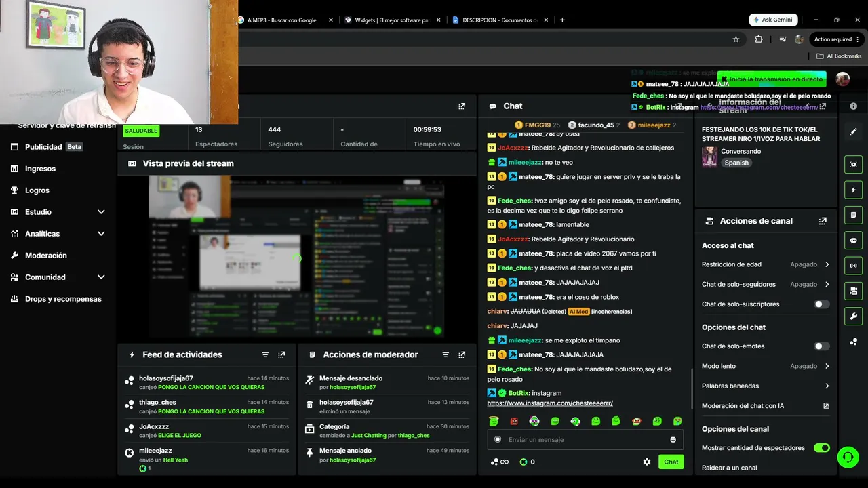Select the red angry emote

click(514, 421)
